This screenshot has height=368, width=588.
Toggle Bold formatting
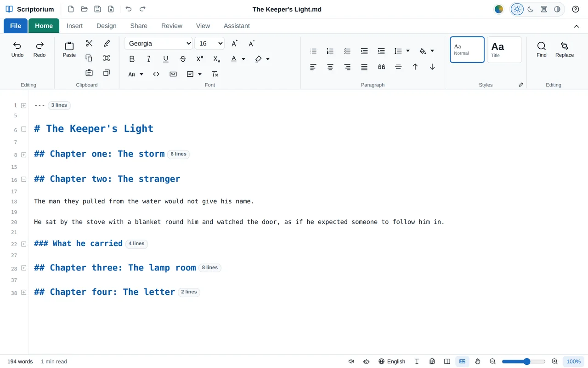[x=132, y=59]
